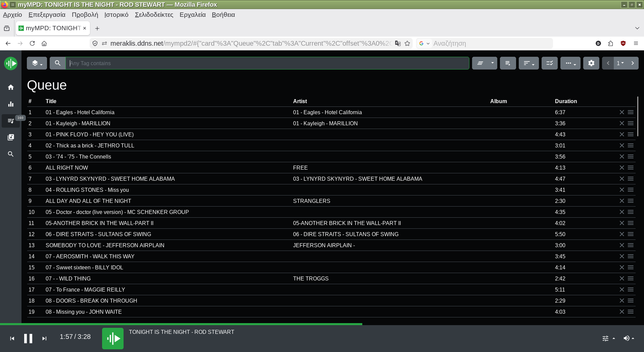The image size is (644, 352).
Task: Open the sort order dropdown
Action: tap(528, 63)
